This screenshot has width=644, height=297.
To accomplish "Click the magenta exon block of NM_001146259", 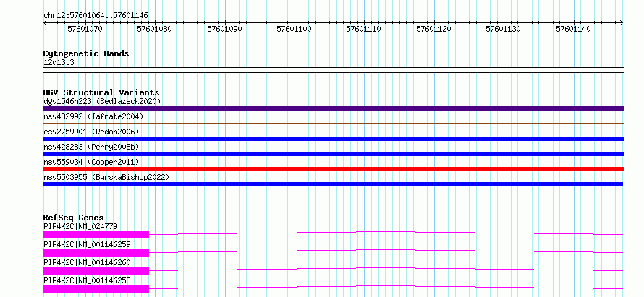I will (96, 253).
